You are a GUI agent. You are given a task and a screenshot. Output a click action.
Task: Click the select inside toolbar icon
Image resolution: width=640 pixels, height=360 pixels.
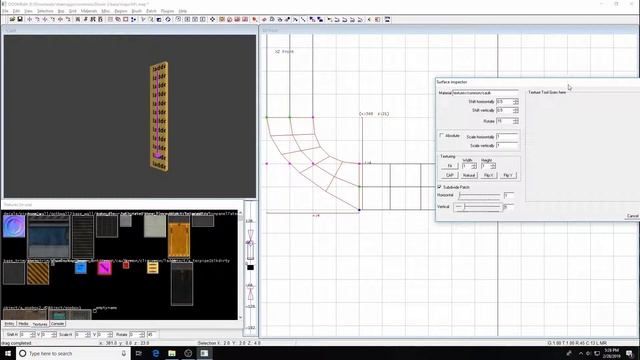point(100,19)
